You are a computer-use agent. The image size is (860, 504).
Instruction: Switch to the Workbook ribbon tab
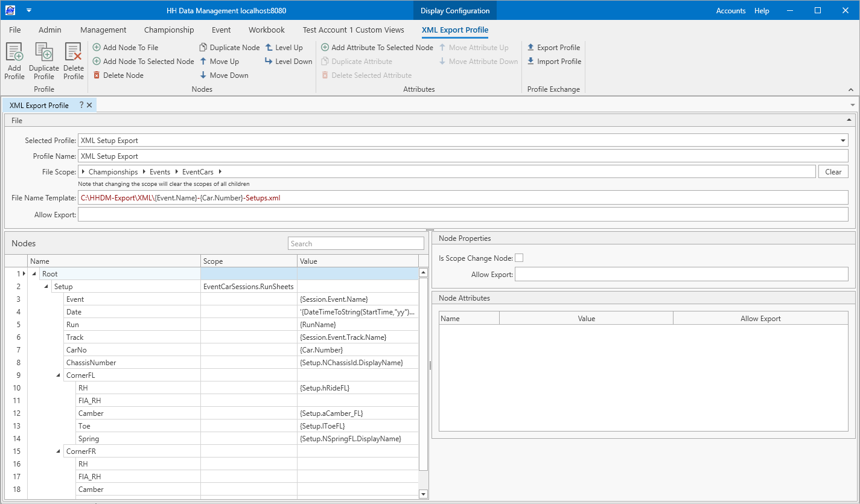pos(267,30)
